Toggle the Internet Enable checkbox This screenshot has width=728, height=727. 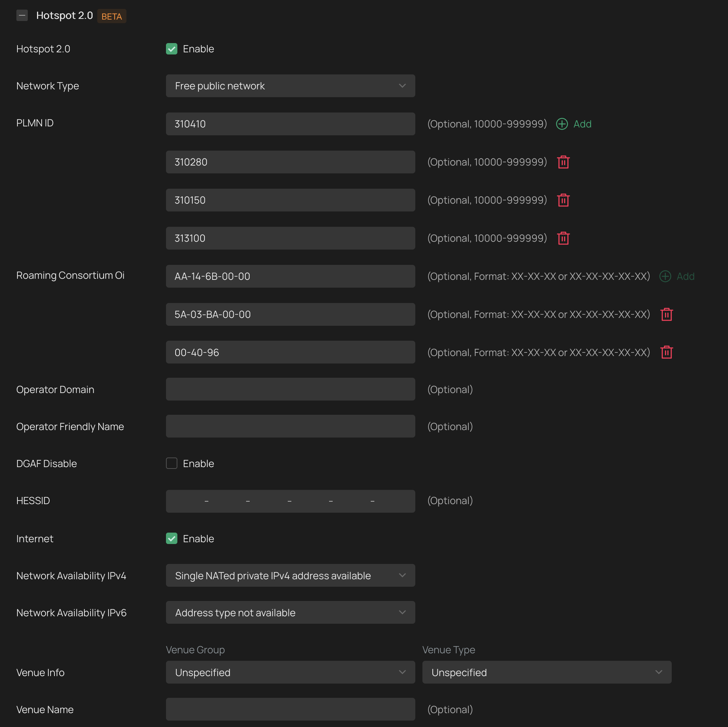(x=171, y=538)
